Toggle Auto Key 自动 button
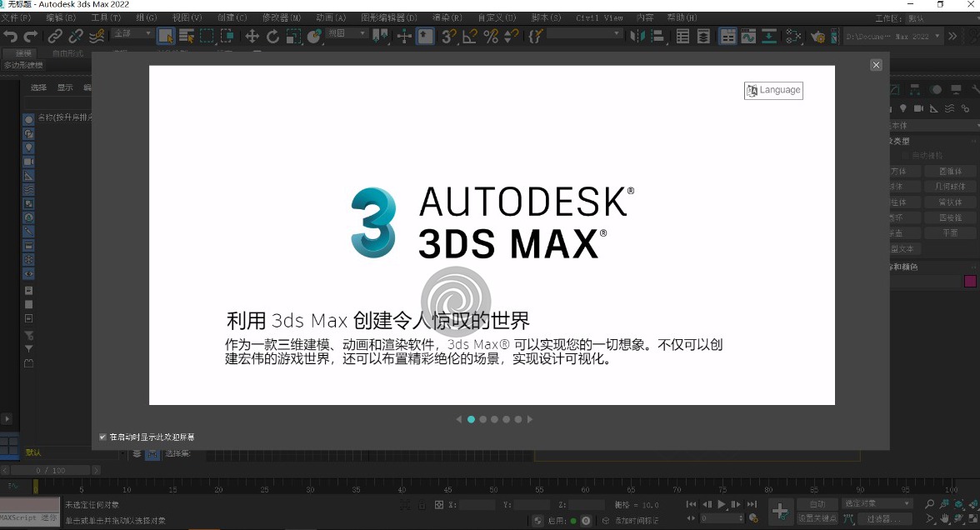The height and width of the screenshot is (530, 980). point(817,503)
